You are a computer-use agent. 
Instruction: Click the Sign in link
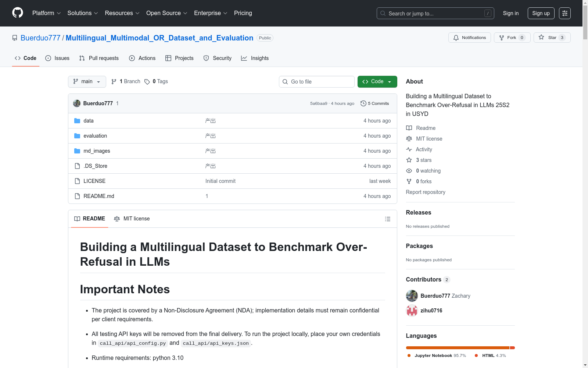pyautogui.click(x=511, y=13)
